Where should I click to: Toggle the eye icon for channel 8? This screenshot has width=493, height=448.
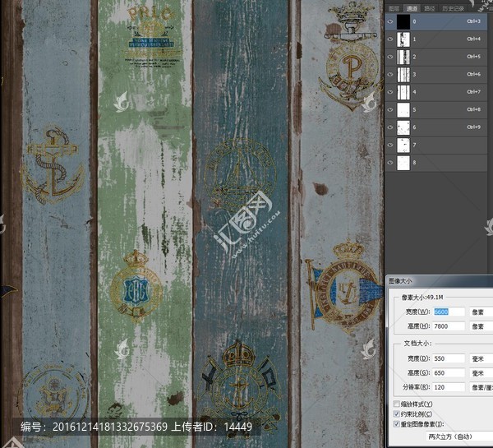pos(390,163)
